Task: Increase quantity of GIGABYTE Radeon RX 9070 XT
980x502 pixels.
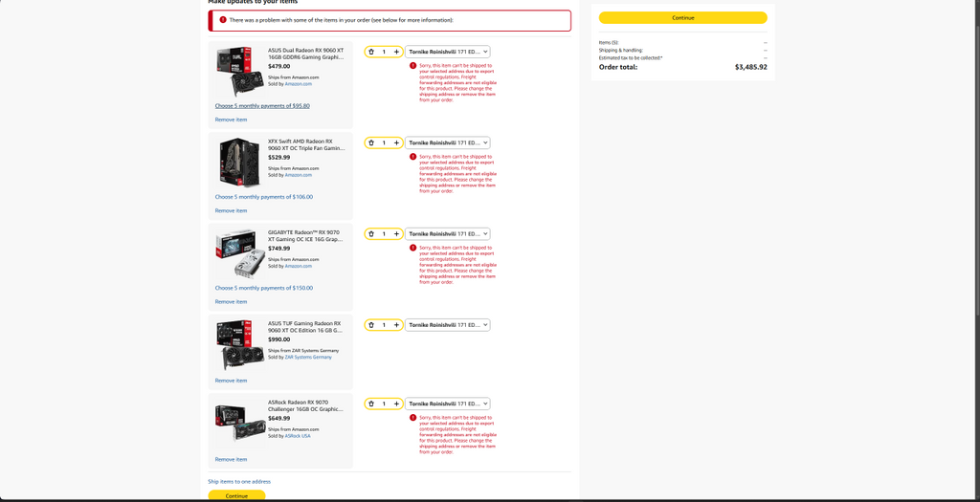Action: 396,234
